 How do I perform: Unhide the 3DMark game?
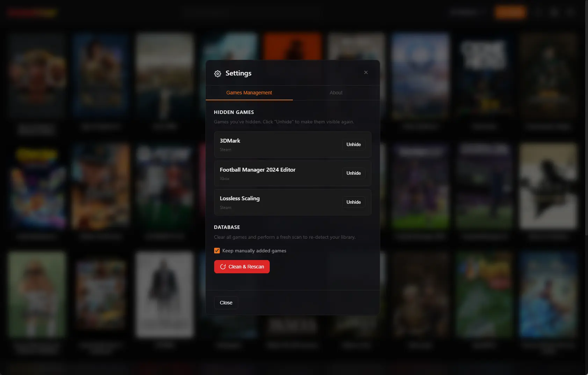point(354,144)
